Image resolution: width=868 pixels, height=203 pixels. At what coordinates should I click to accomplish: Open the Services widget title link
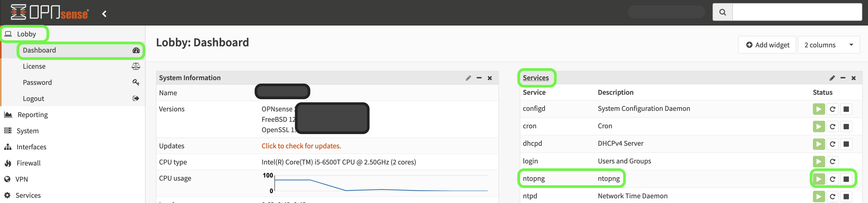(536, 78)
